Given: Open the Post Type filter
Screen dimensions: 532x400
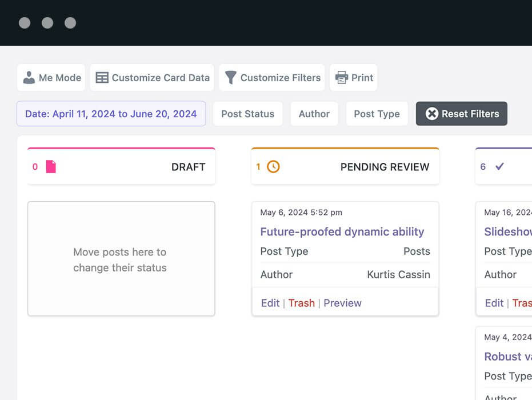Looking at the screenshot, I should tap(377, 114).
